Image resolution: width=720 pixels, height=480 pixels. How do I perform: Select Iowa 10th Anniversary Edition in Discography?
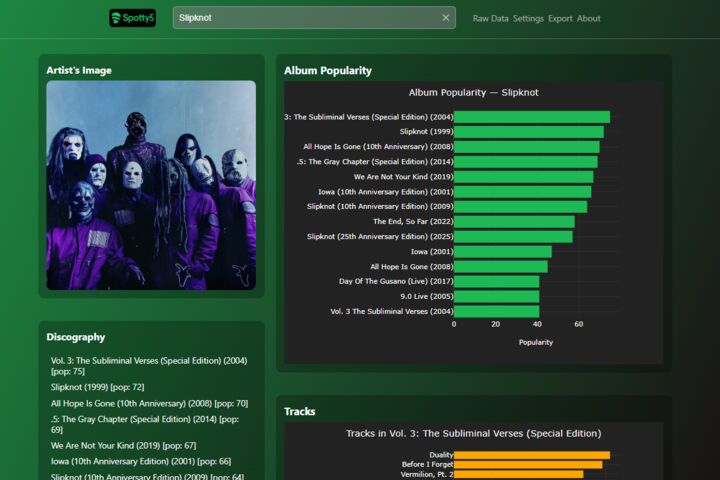pos(141,461)
